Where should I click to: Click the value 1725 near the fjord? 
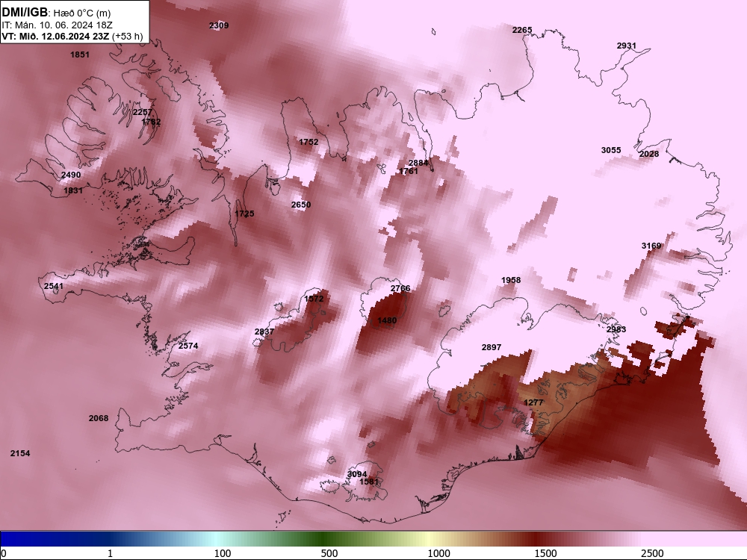tap(244, 214)
